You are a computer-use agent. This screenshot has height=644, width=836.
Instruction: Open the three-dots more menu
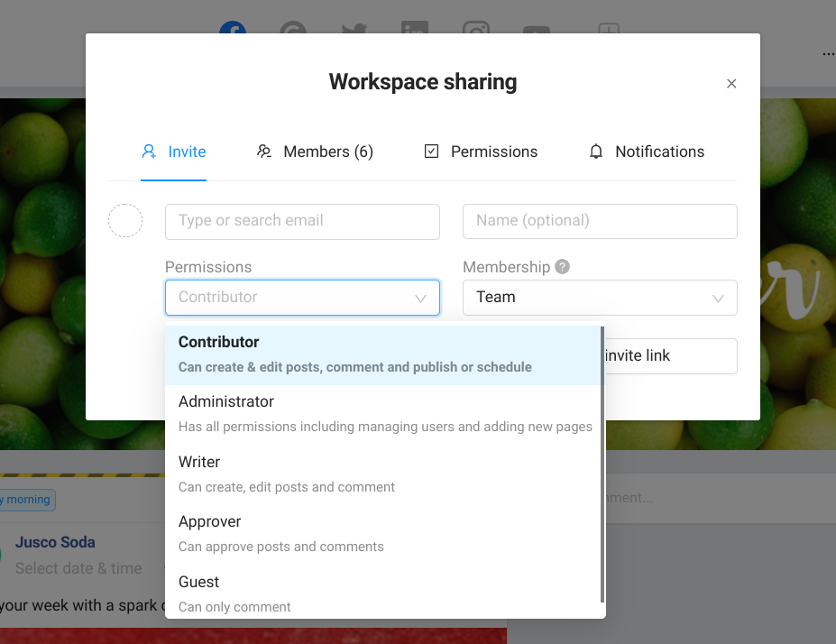[828, 54]
